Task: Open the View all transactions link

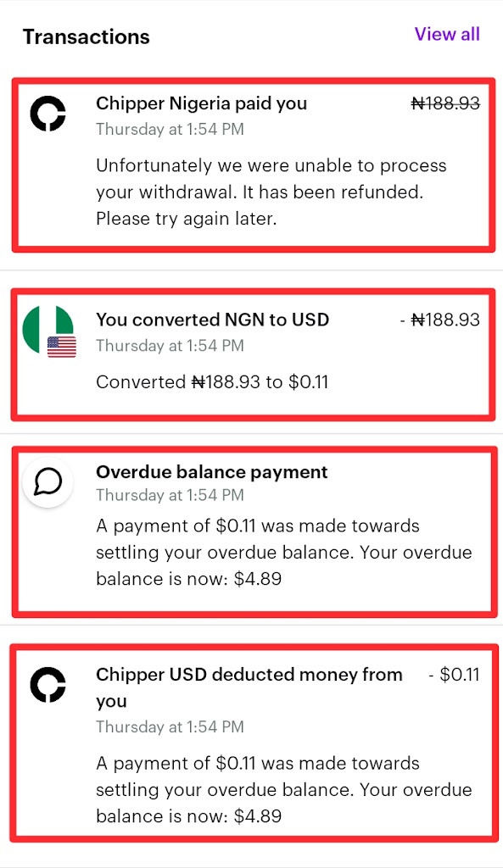Action: tap(447, 34)
